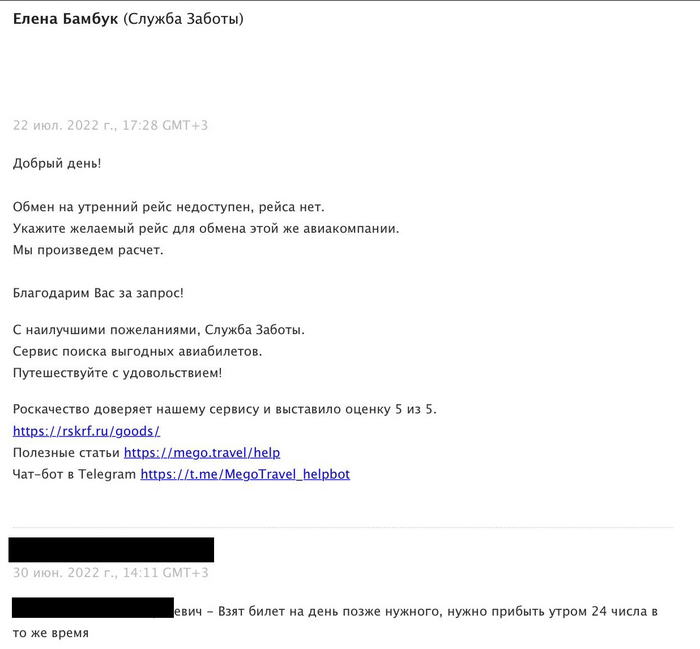
Task: Click 'Сервис поиска выгодных авиабилетов.' line
Action: [x=138, y=351]
